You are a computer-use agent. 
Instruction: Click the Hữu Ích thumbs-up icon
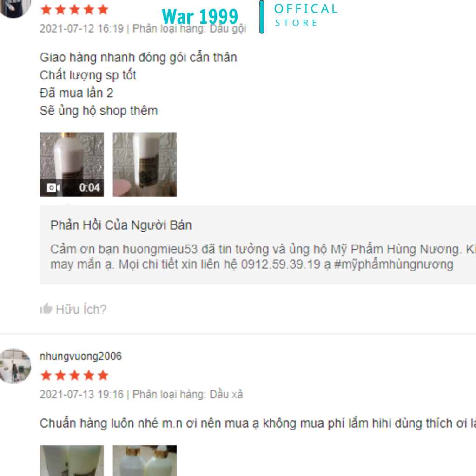46,309
